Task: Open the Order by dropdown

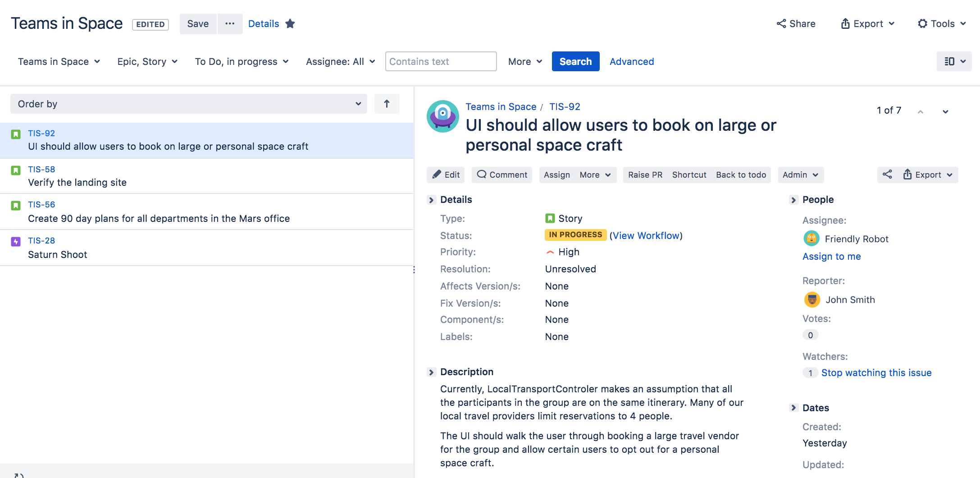Action: 189,104
